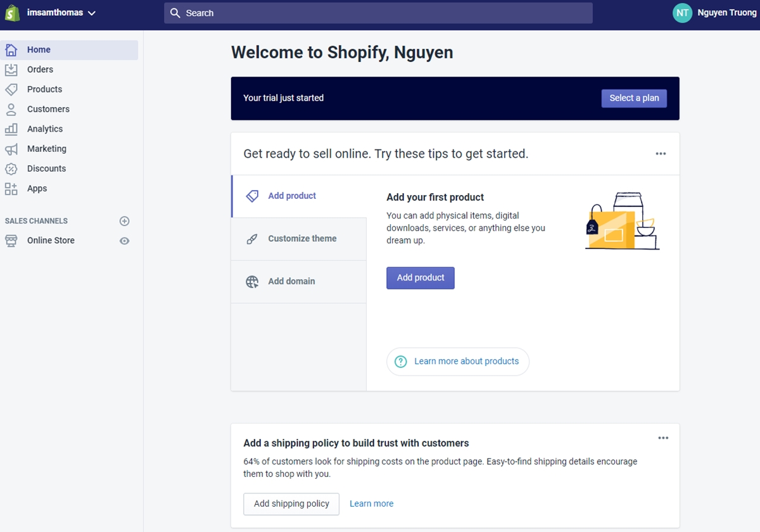Image resolution: width=760 pixels, height=532 pixels.
Task: Click the Online Store storefront icon
Action: [11, 241]
